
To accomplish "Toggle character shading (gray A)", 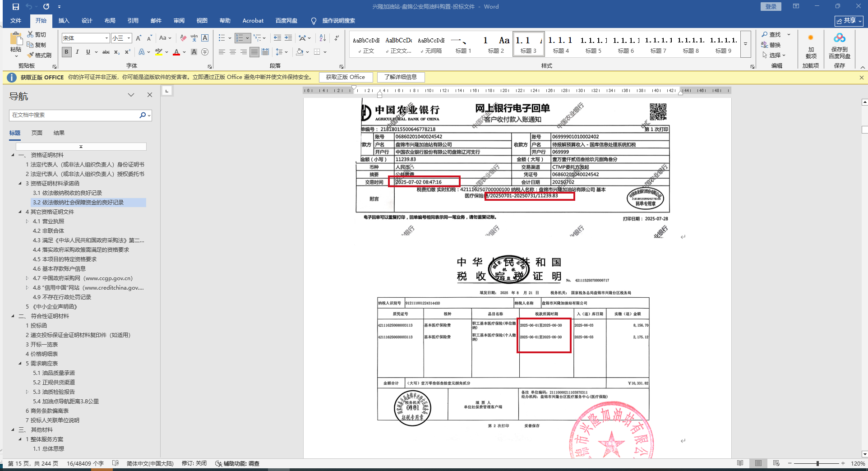I will pos(194,52).
